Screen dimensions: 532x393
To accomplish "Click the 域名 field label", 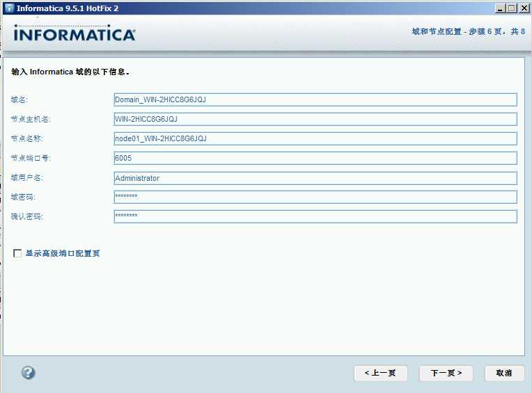I will (x=19, y=99).
